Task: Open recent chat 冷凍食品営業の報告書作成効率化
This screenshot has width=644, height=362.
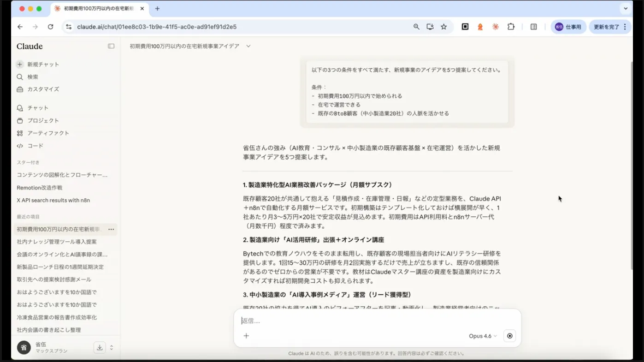Action: 57,317
